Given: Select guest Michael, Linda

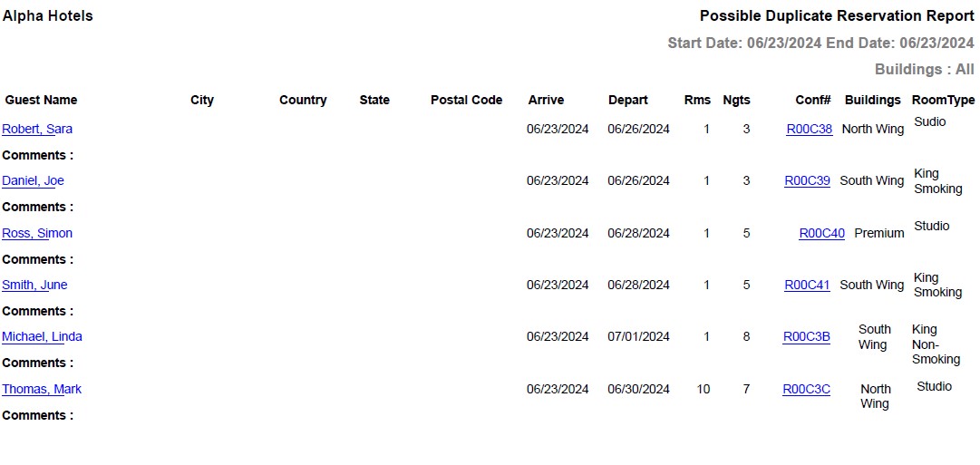Looking at the screenshot, I should pos(42,336).
